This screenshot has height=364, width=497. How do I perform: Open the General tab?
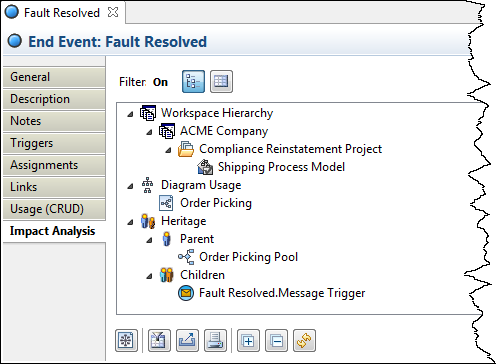54,77
